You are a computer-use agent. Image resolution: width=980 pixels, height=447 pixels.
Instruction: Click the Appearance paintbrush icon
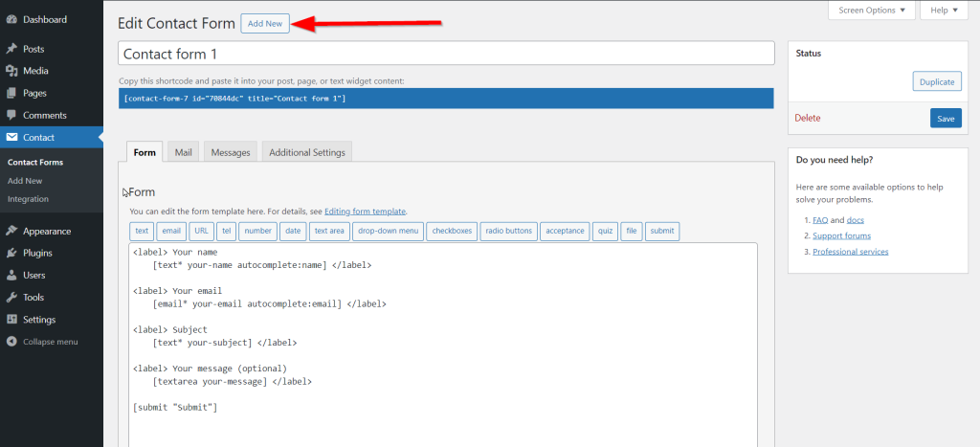[11, 231]
